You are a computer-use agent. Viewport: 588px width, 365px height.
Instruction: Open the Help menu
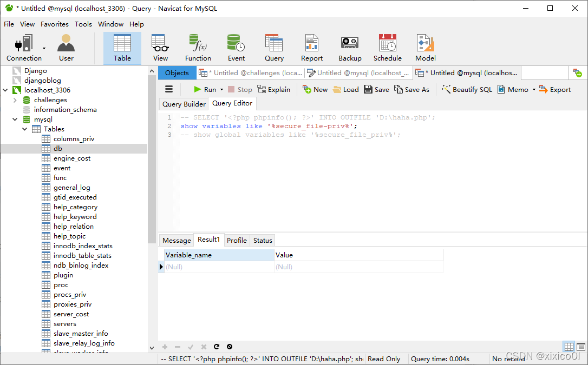(x=136, y=24)
